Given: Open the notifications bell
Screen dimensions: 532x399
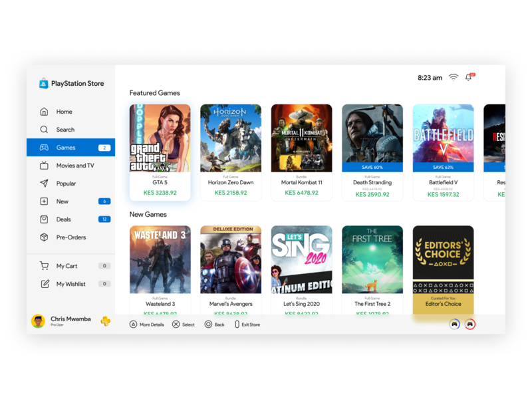Looking at the screenshot, I should [469, 77].
